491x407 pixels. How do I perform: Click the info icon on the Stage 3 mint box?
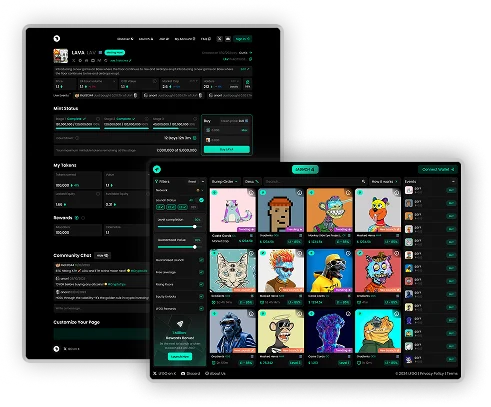195,119
